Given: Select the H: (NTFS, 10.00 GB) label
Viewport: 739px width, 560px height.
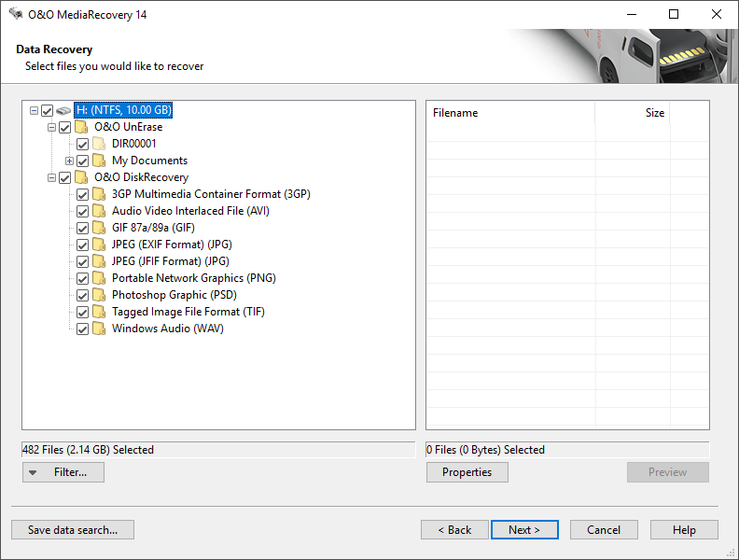Looking at the screenshot, I should (x=123, y=110).
